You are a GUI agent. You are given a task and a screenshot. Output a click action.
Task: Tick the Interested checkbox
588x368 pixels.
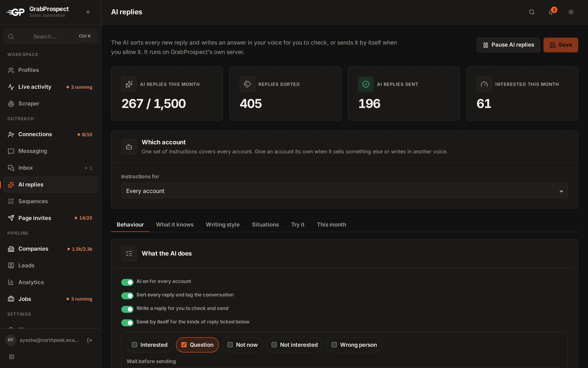(x=135, y=345)
